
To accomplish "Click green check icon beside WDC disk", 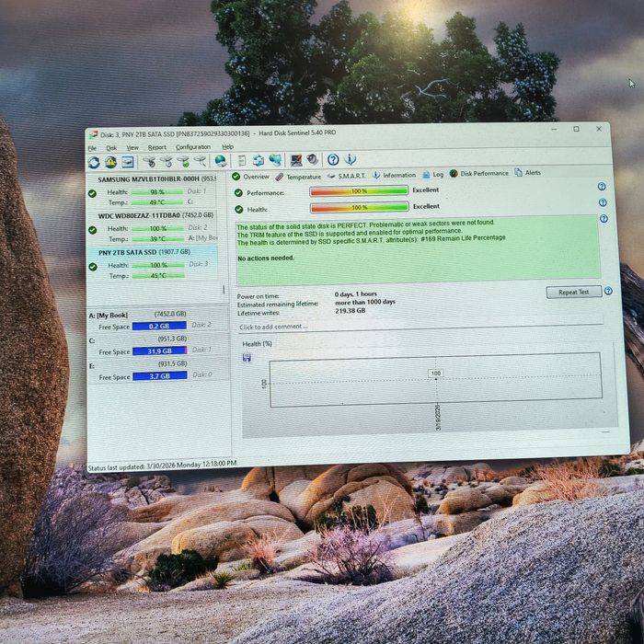I will pos(93,230).
